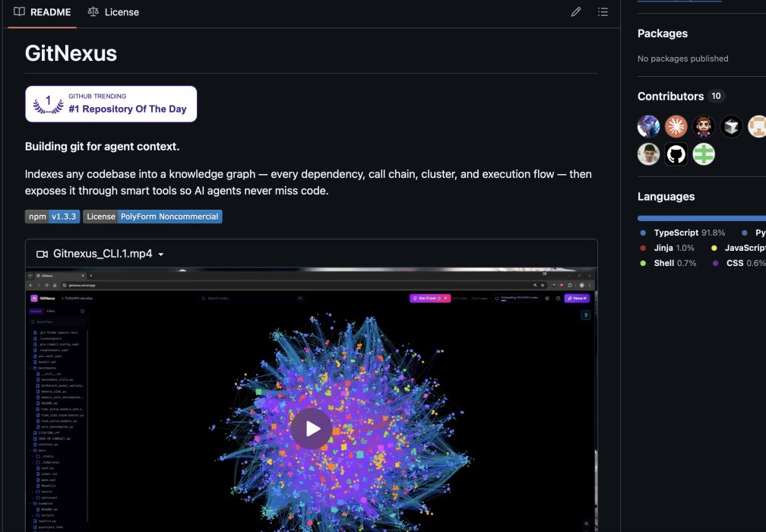Click the GitHub Trending #1 Repository badge
The image size is (766, 532).
coord(111,104)
